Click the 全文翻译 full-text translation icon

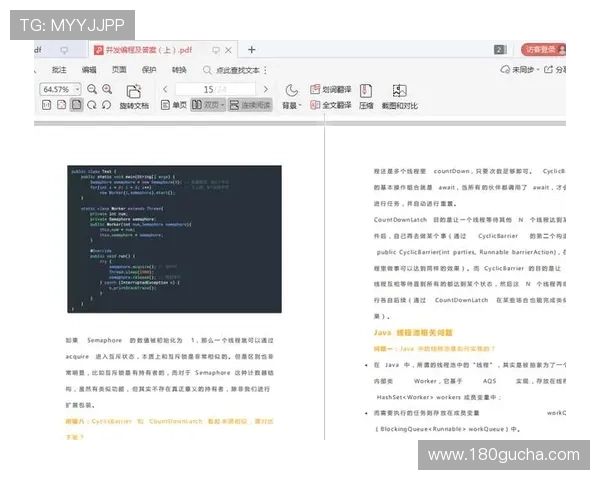pos(329,105)
